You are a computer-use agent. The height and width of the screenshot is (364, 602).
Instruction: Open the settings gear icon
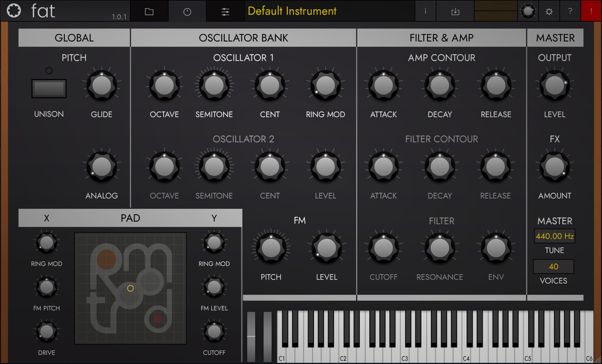tap(549, 11)
